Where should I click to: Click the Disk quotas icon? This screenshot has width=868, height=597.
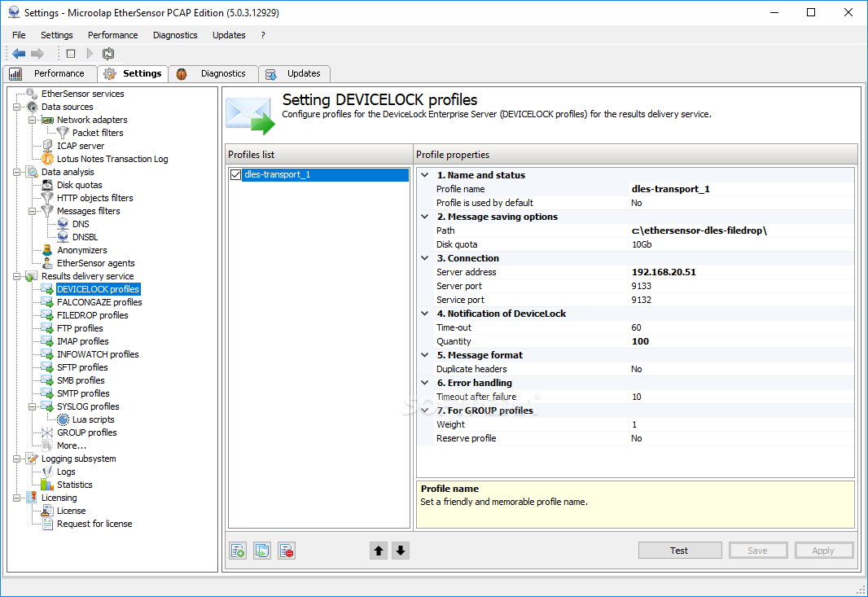(x=47, y=184)
